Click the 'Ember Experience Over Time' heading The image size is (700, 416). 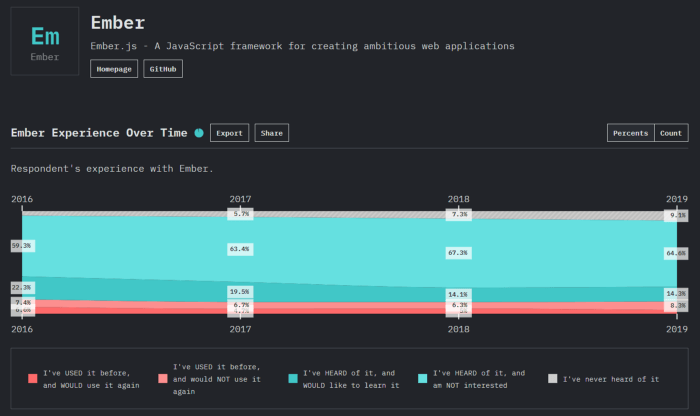pos(99,133)
